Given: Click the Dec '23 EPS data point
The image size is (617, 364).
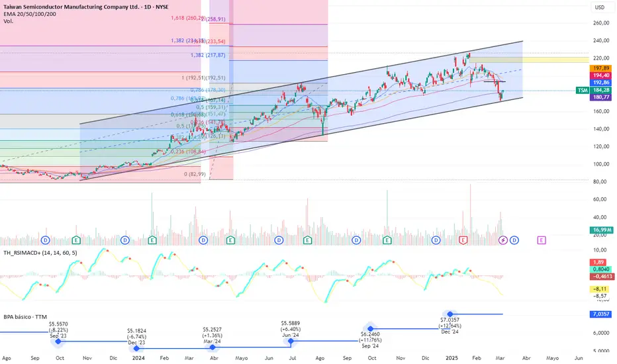Looking at the screenshot, I should (x=136, y=348).
